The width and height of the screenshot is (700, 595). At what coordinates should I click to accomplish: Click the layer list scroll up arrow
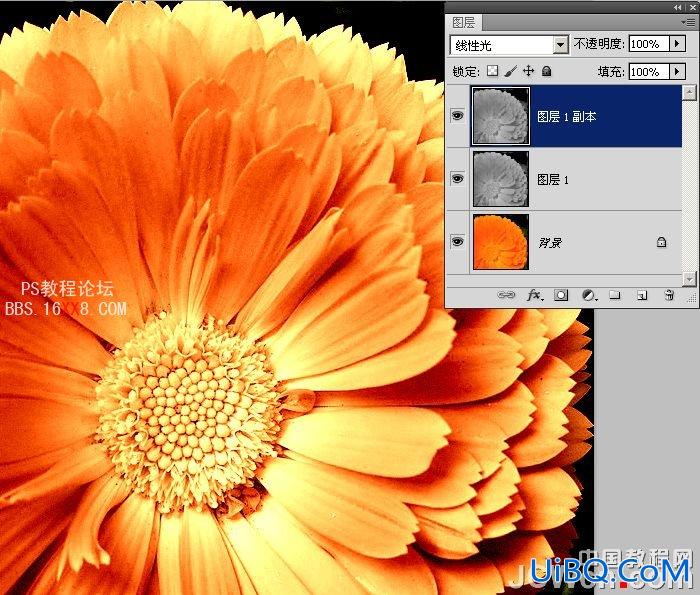coord(689,92)
